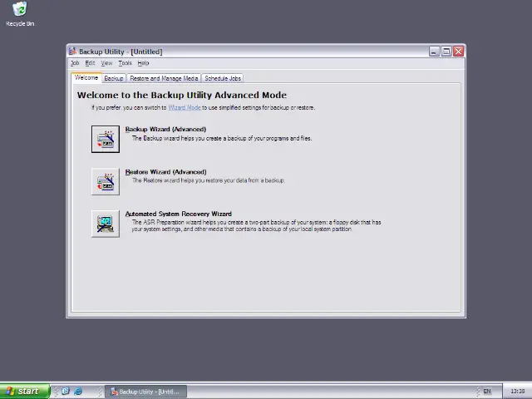Click the EN language indicator in tray
The height and width of the screenshot is (399, 532).
coord(487,391)
